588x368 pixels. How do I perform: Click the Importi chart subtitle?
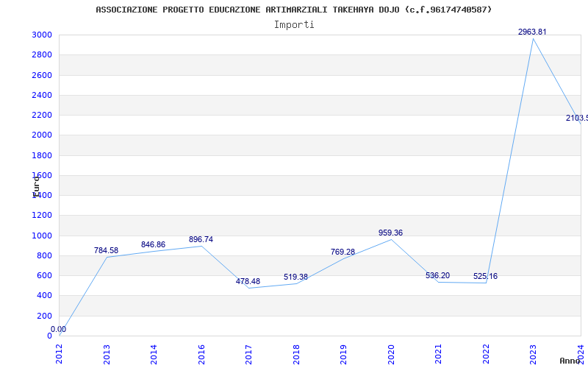pyautogui.click(x=294, y=24)
